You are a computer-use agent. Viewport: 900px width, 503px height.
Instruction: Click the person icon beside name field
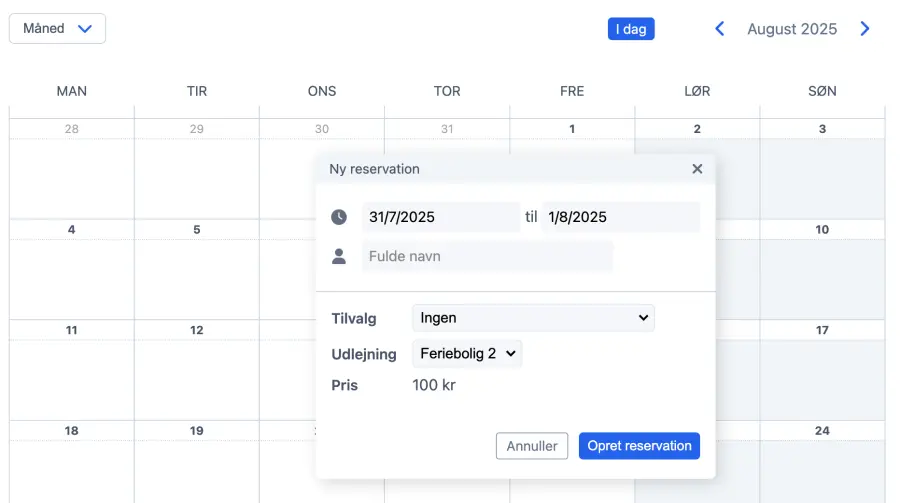pyautogui.click(x=339, y=257)
